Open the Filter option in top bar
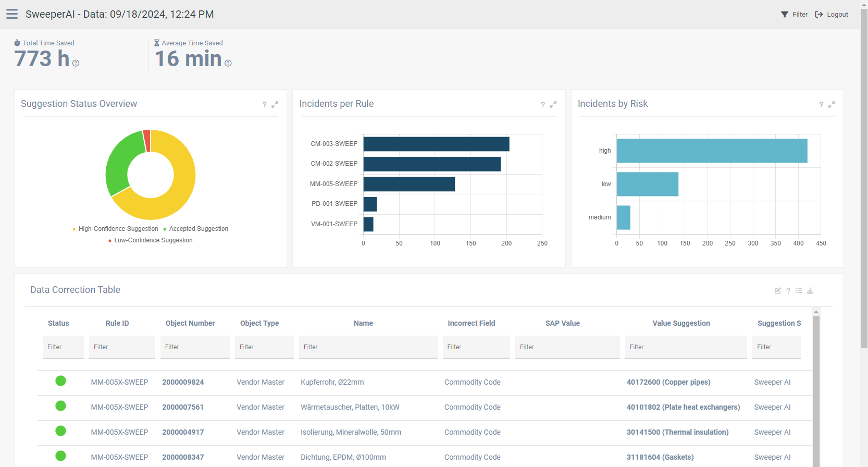Image resolution: width=868 pixels, height=467 pixels. tap(794, 15)
